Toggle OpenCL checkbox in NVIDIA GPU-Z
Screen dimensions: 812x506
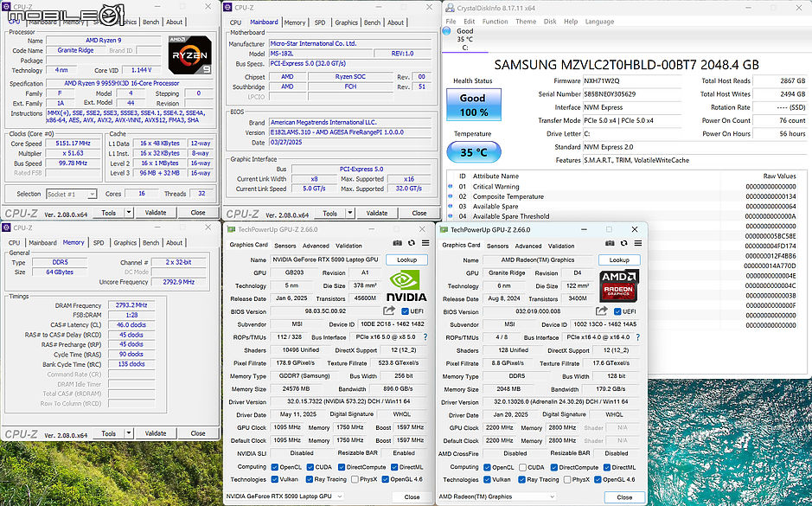274,467
